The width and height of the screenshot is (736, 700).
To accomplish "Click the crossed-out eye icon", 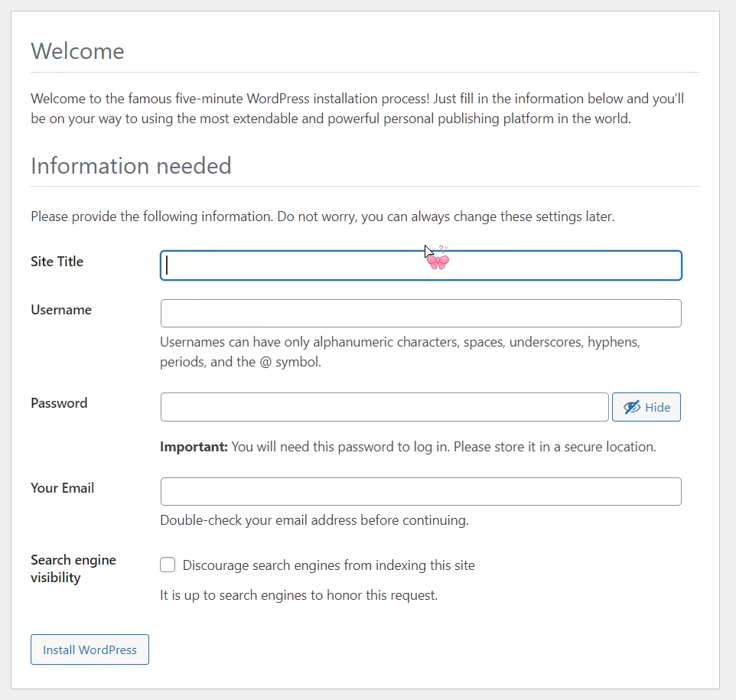I will (631, 408).
